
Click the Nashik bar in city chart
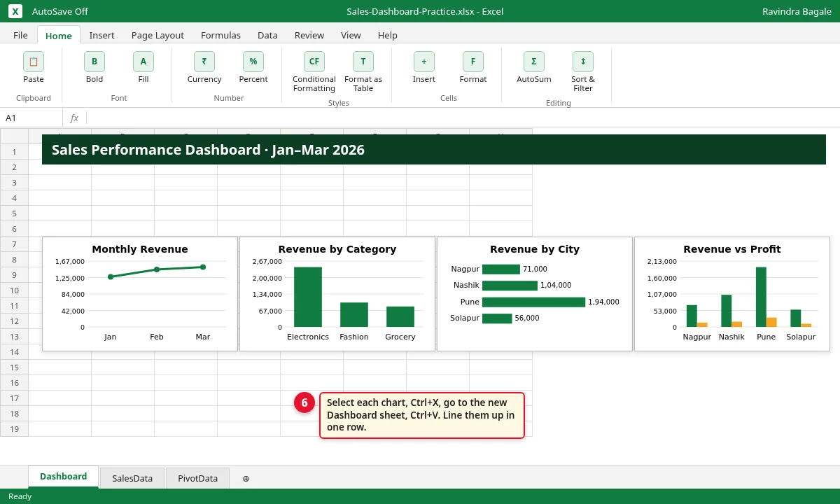click(510, 286)
